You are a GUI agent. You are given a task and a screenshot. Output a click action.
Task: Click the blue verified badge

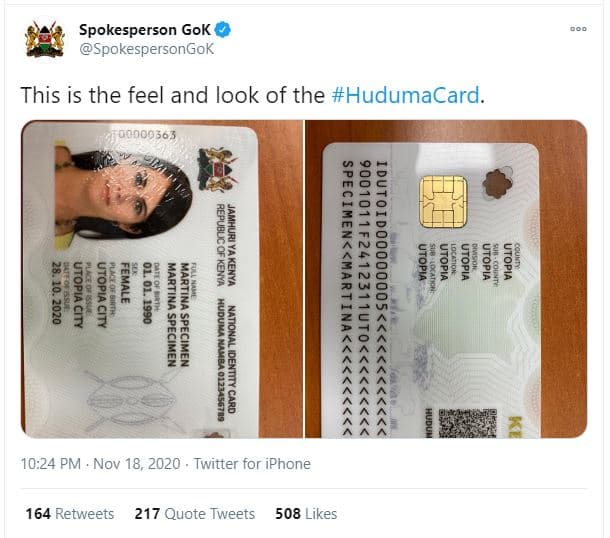click(223, 30)
